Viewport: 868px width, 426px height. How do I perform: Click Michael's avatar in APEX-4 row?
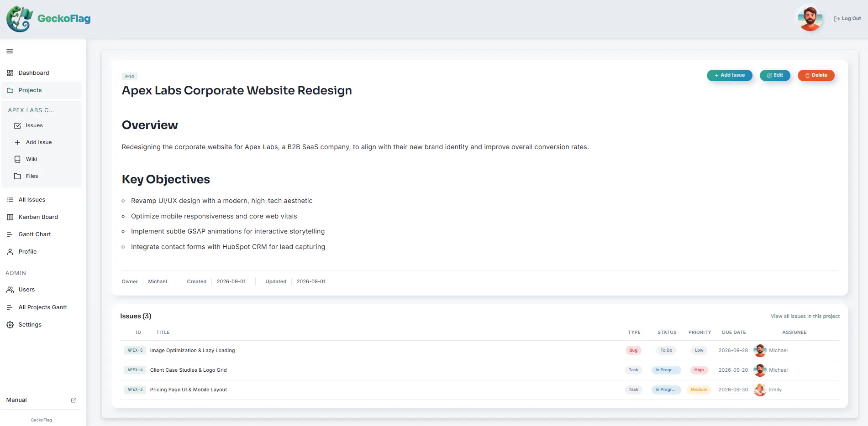point(760,370)
